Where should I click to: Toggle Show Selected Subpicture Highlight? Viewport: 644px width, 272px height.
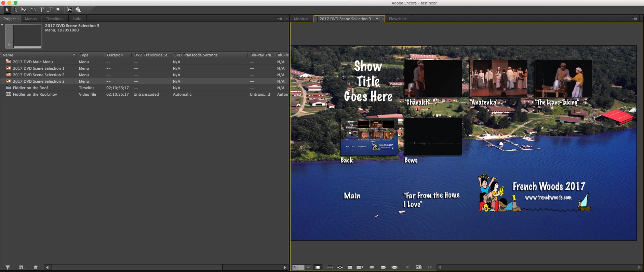coord(383,267)
